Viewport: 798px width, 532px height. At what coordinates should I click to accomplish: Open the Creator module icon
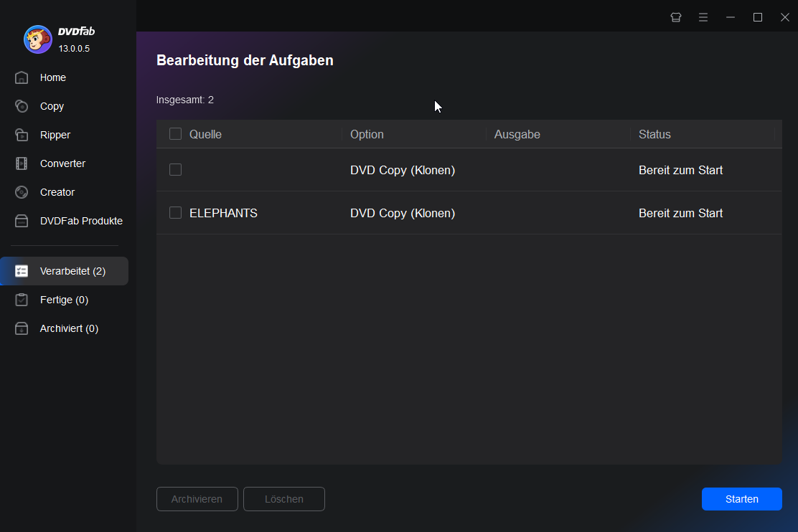[22, 192]
